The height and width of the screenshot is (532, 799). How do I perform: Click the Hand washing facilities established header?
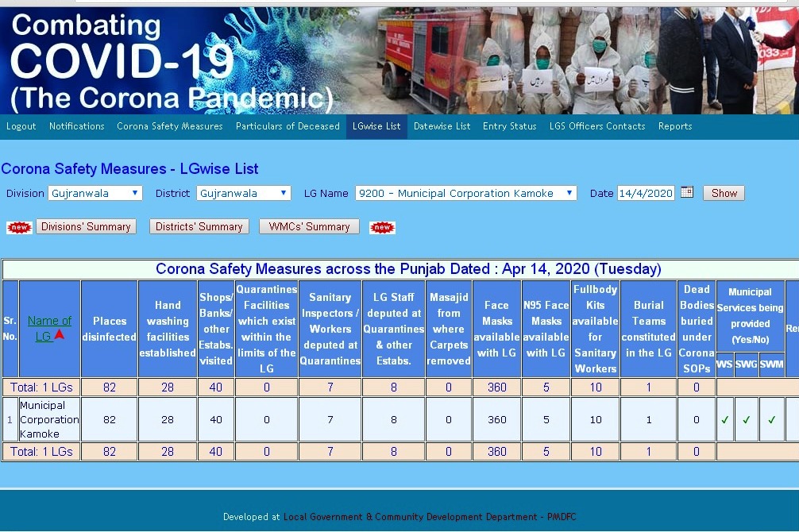(x=168, y=329)
